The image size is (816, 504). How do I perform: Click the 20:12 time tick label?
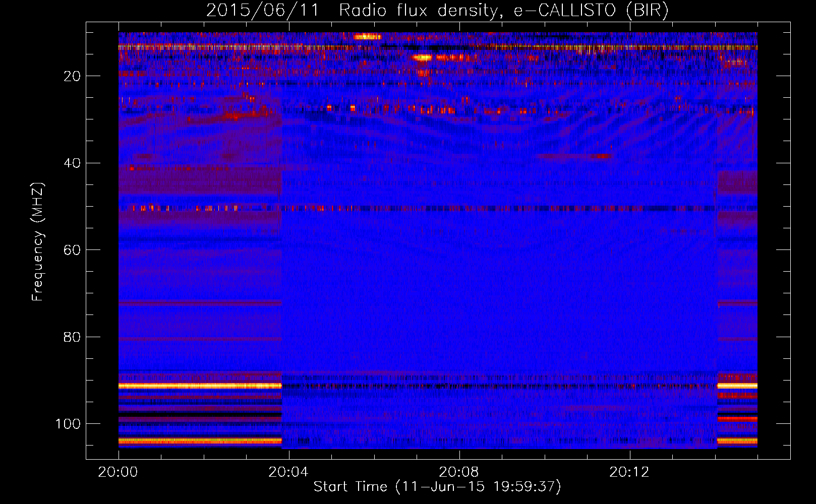coord(629,472)
